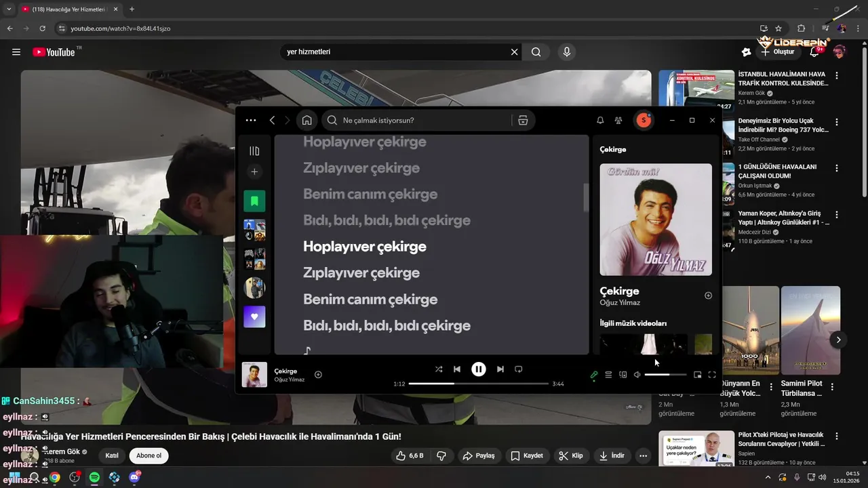Save the video with Kaydet
Image resolution: width=868 pixels, height=488 pixels.
click(527, 455)
